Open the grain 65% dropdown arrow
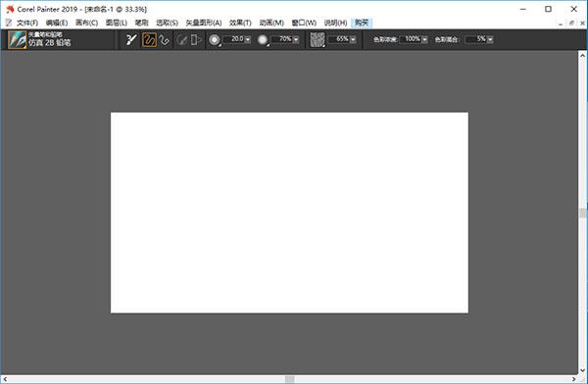This screenshot has height=384, width=588. [353, 39]
